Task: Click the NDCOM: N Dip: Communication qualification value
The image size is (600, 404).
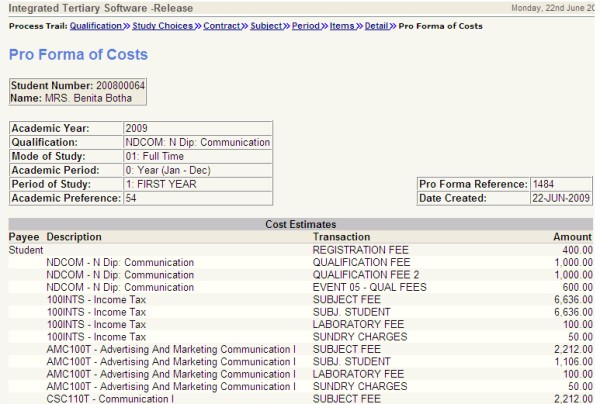Action: coord(198,142)
